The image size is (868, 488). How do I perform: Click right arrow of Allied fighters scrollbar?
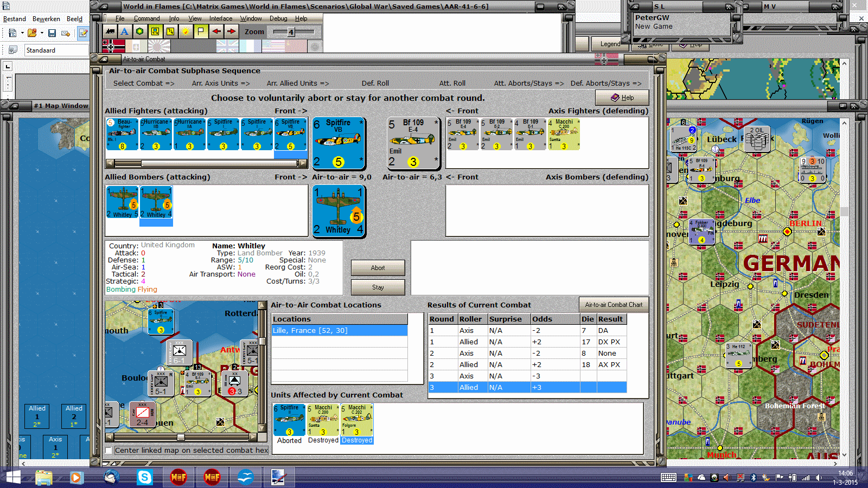point(303,163)
